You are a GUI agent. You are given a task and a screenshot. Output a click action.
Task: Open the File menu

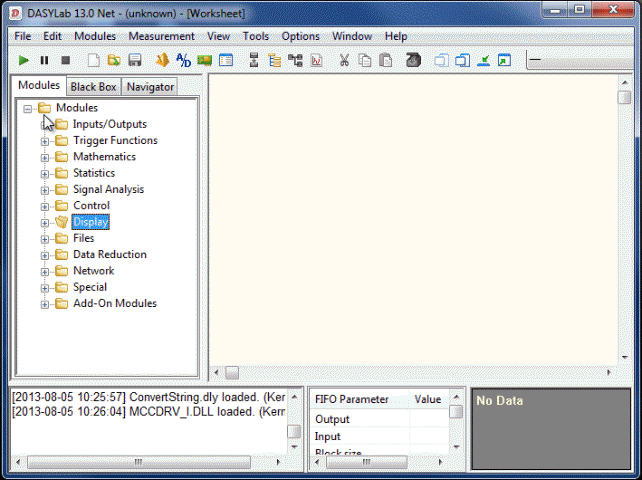click(23, 36)
